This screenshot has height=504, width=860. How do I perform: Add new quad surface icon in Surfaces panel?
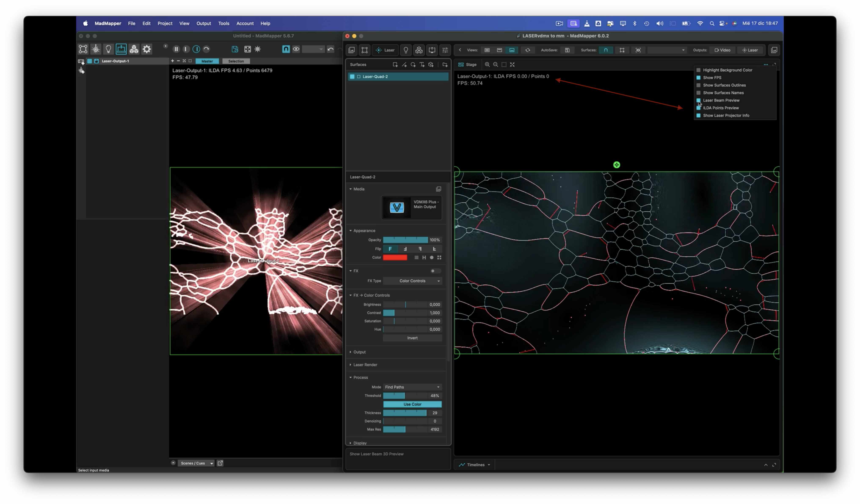pyautogui.click(x=395, y=64)
